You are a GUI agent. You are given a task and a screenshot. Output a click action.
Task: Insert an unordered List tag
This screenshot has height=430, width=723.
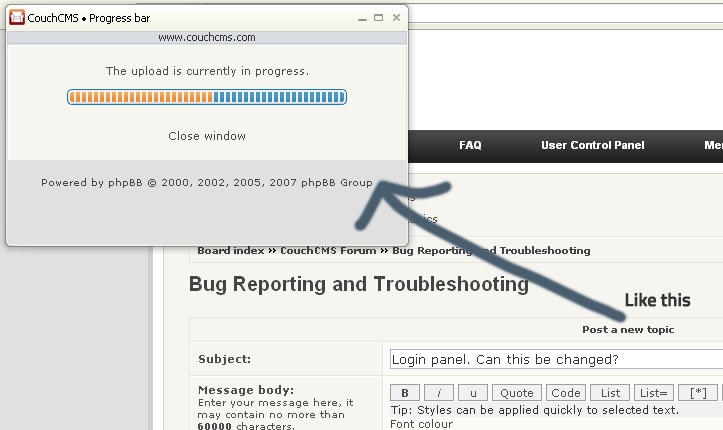(x=610, y=393)
